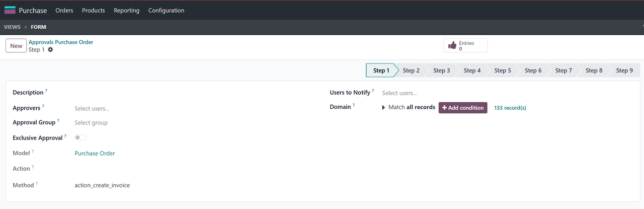This screenshot has height=209, width=644.
Task: Click the help tooltip mark beside Model
Action: pos(33,151)
